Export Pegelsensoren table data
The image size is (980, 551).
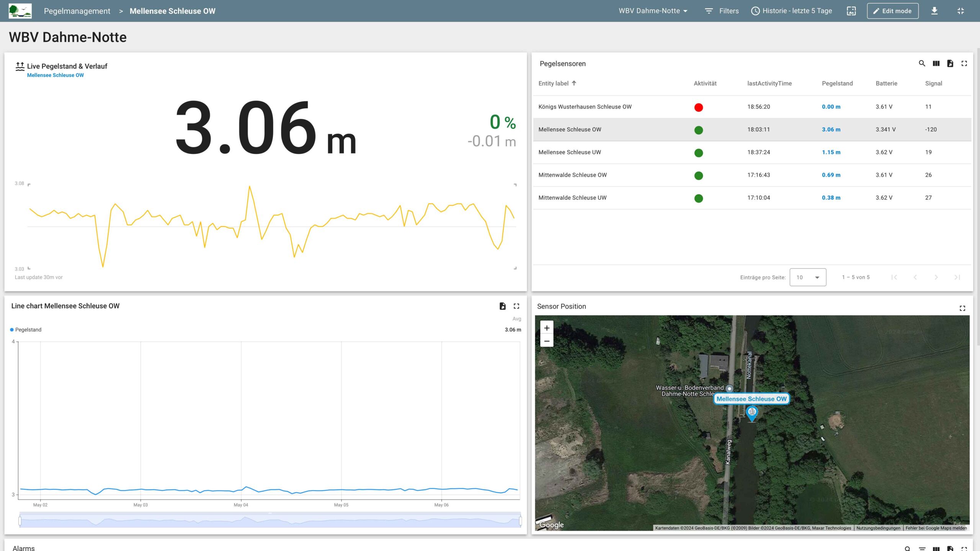tap(950, 64)
